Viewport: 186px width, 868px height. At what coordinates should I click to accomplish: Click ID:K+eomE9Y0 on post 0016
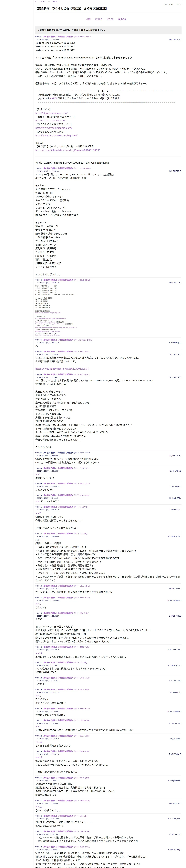coord(174,650)
